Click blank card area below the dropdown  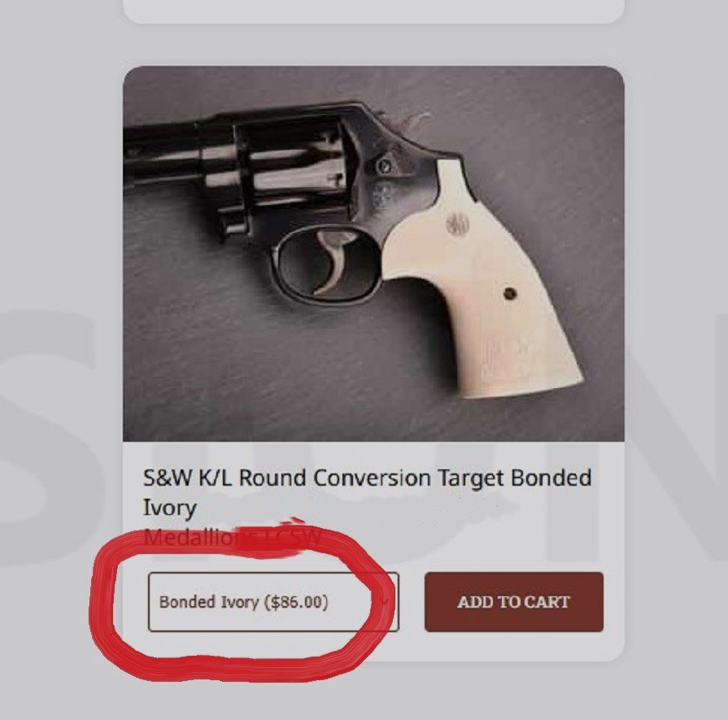[x=373, y=647]
